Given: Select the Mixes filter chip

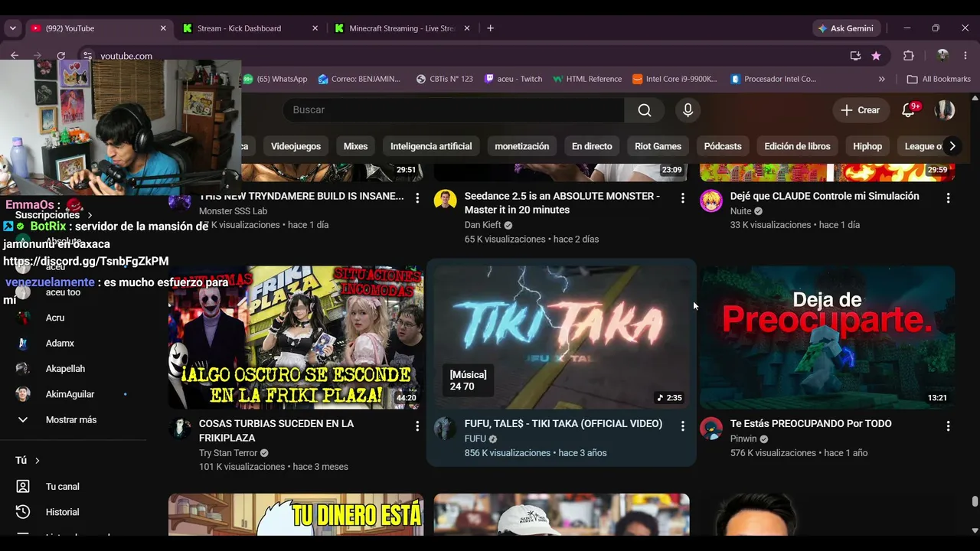Looking at the screenshot, I should (x=355, y=146).
